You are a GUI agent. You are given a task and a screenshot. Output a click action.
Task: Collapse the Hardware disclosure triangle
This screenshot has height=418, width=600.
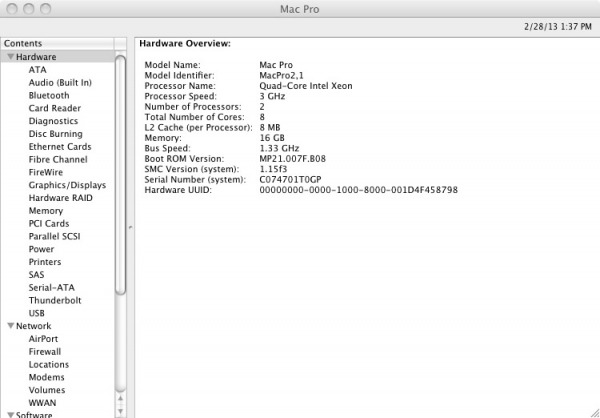[11, 57]
